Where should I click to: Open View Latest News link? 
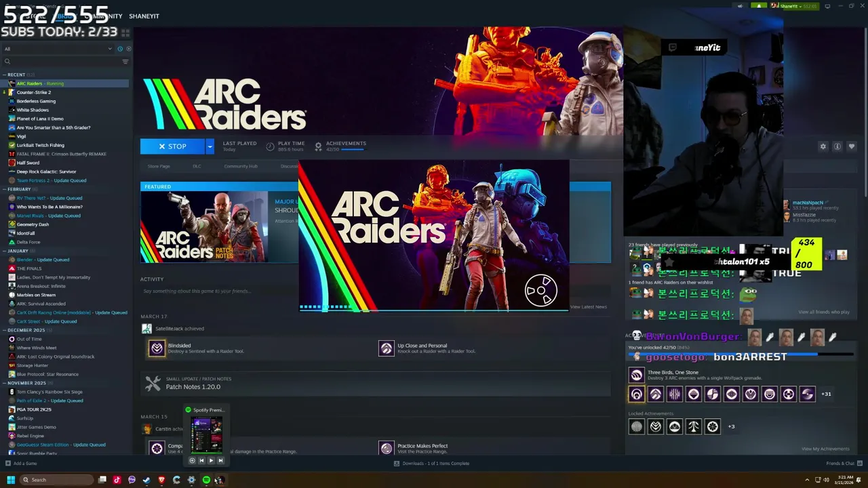point(589,307)
